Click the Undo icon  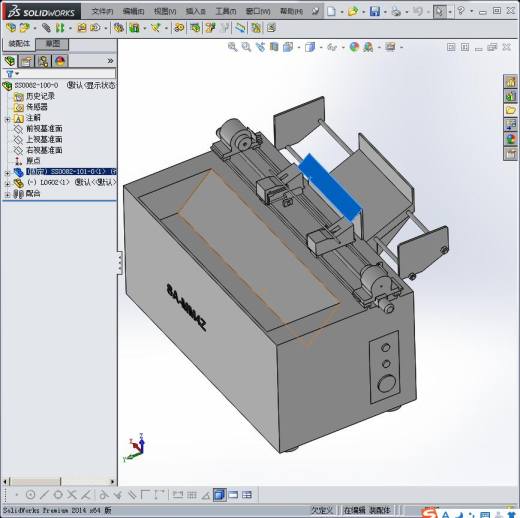pos(417,11)
